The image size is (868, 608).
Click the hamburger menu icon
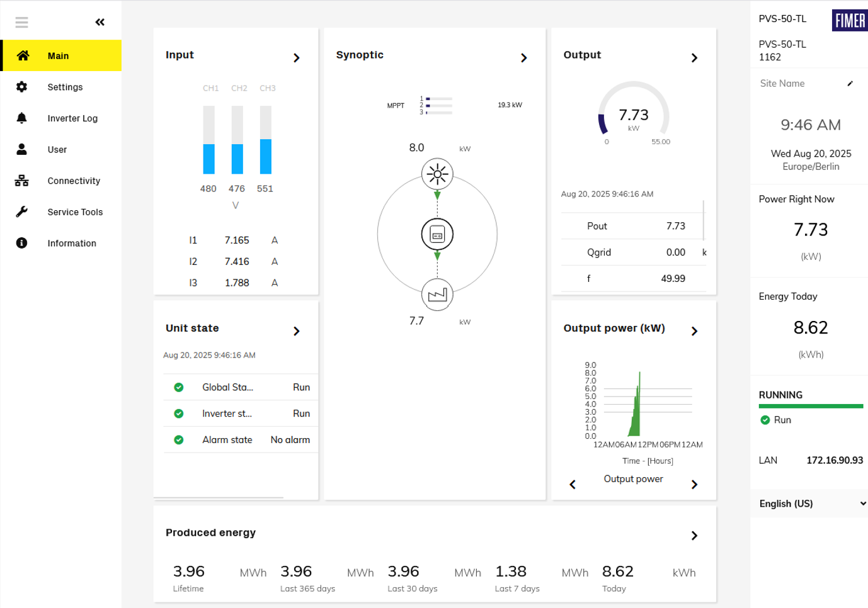21,23
